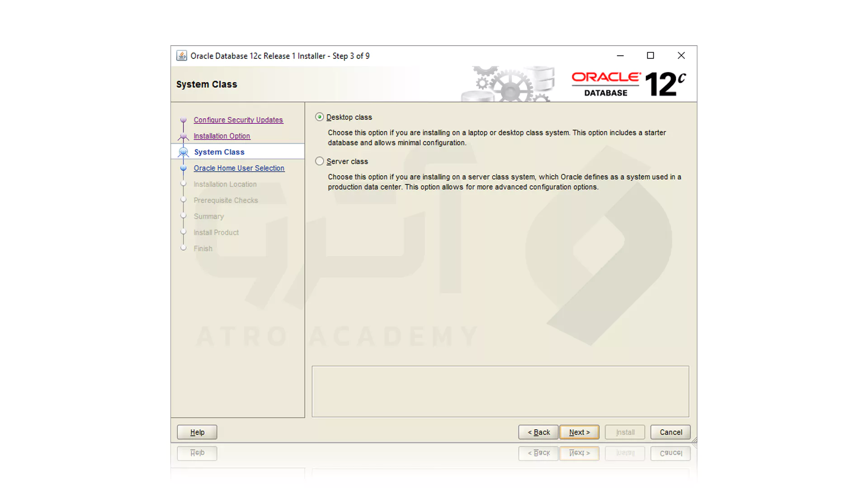Open the Installation Option link
Image resolution: width=868 pixels, height=488 pixels.
pos(222,136)
